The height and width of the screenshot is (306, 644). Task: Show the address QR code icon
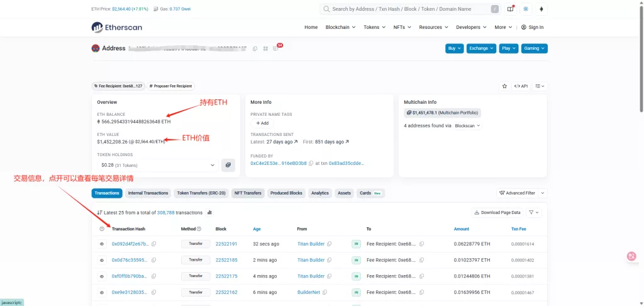click(x=266, y=48)
